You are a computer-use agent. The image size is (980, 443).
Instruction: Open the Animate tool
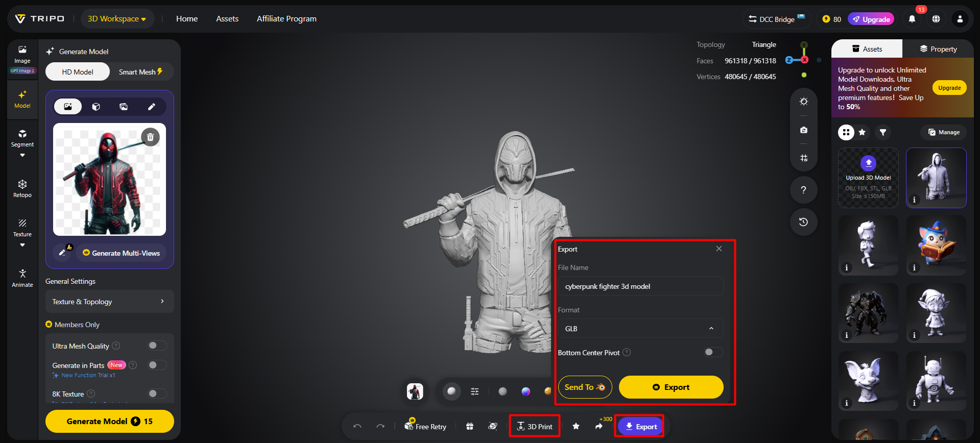pyautogui.click(x=22, y=278)
